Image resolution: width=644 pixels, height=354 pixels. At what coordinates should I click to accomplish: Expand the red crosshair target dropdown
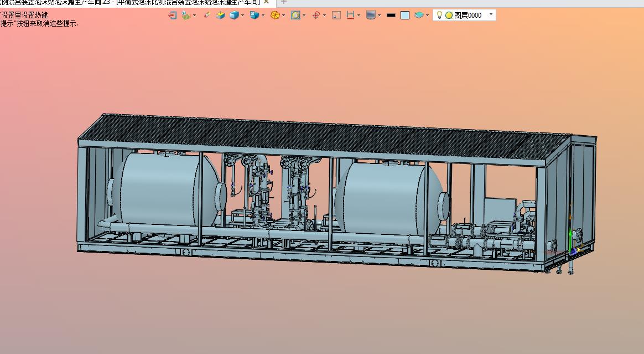(324, 16)
